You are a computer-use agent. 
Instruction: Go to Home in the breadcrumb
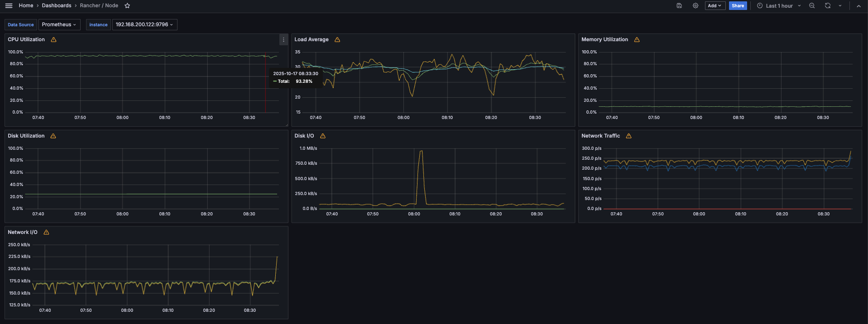click(x=26, y=6)
